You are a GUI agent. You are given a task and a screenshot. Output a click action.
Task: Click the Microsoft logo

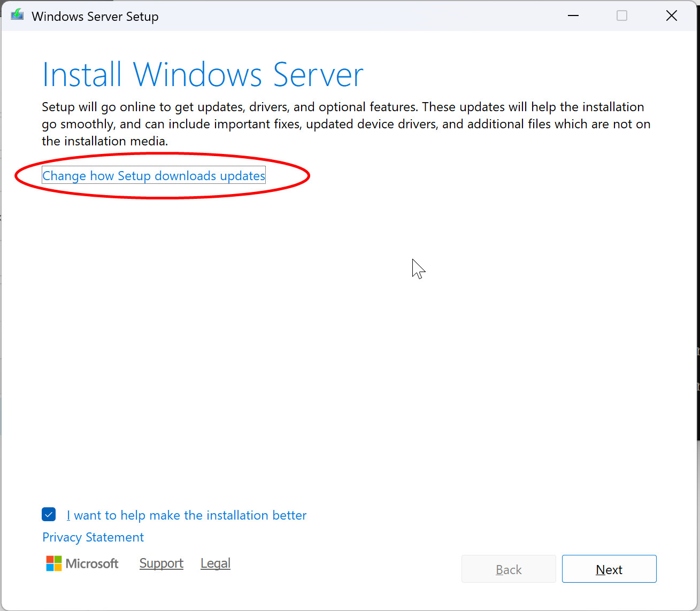(x=82, y=563)
